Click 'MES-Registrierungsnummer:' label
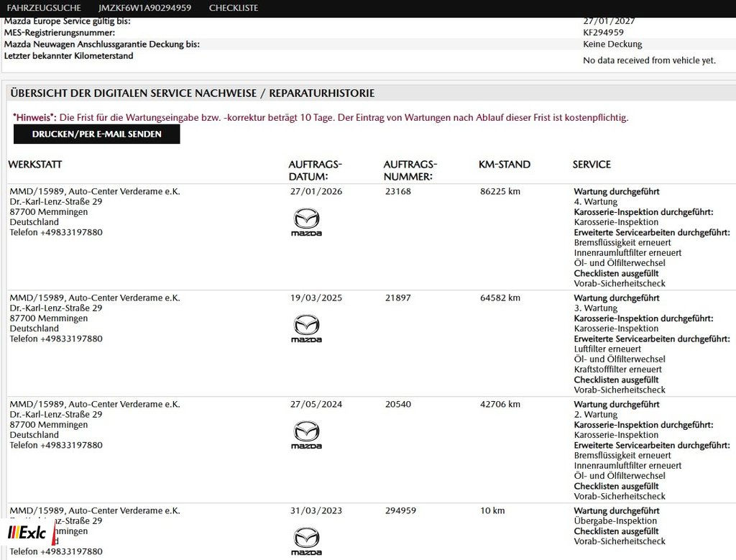Viewport: 736px width, 560px height. [x=59, y=32]
